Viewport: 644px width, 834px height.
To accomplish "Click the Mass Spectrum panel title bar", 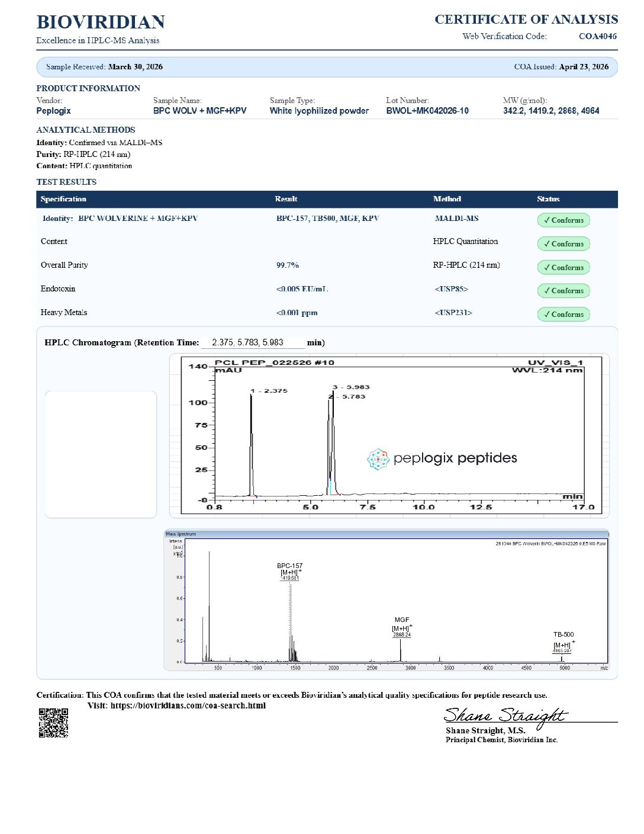I will (x=386, y=534).
